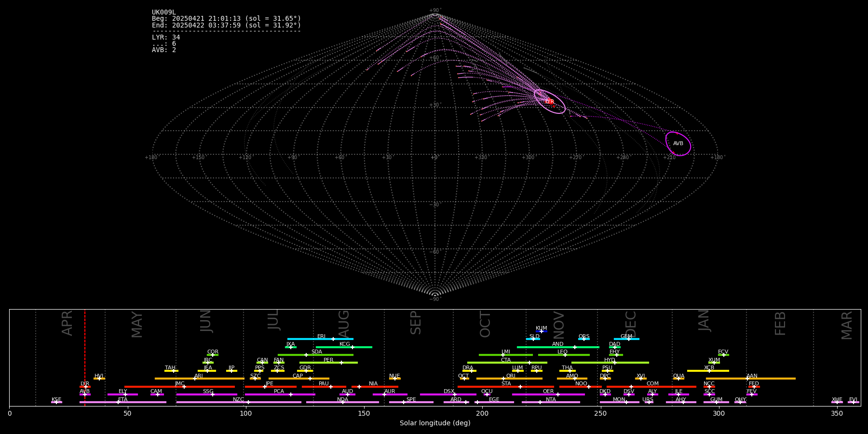Click the COM shower label in the timeline
Screen dimensions: 868x434
coord(653,384)
